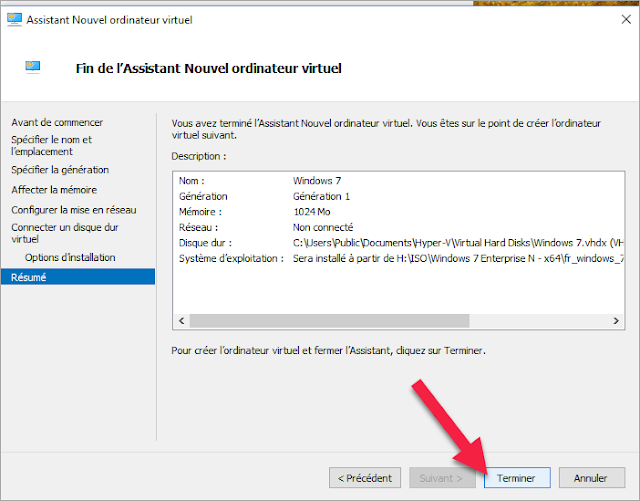
Task: Open Spécifier le nom et l'emplacement step
Action: coord(52,145)
